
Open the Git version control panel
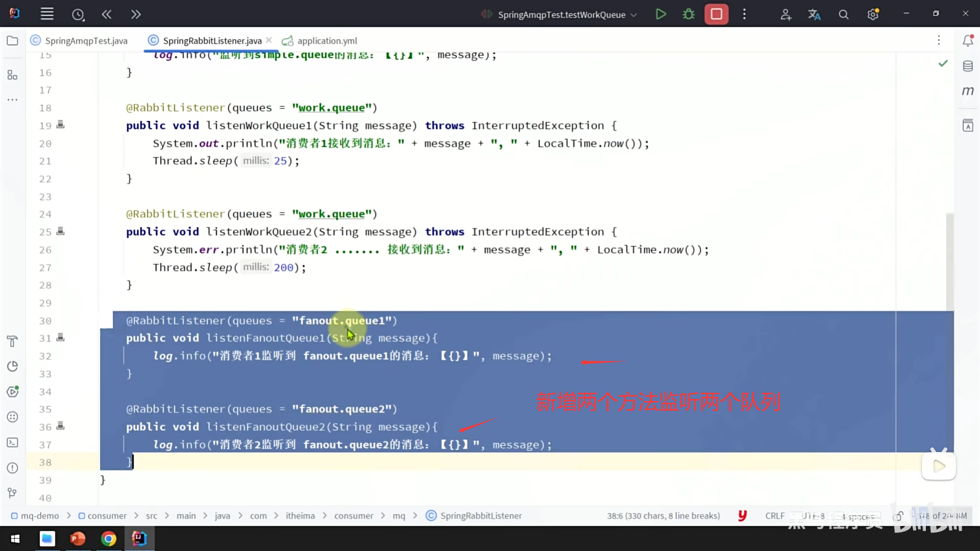[13, 493]
